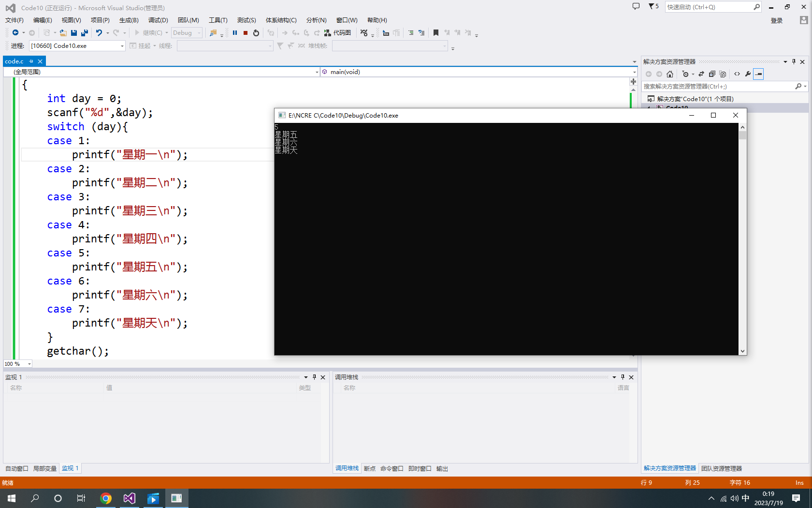Open the 工具(T) menu
This screenshot has width=812, height=508.
[218, 20]
